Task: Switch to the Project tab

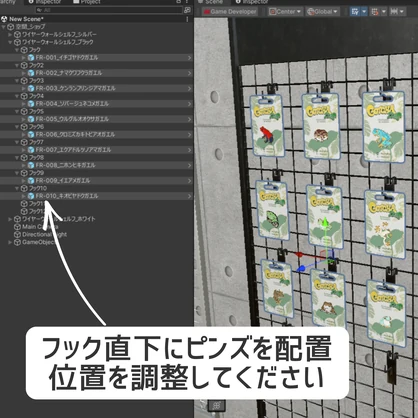Action: click(x=87, y=2)
